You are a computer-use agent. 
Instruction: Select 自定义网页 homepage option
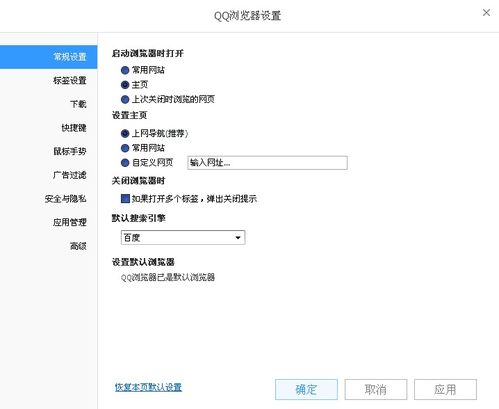click(125, 163)
